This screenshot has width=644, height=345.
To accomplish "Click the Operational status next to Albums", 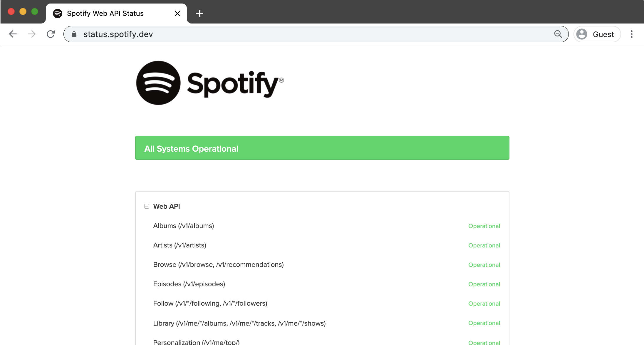I will tap(484, 226).
